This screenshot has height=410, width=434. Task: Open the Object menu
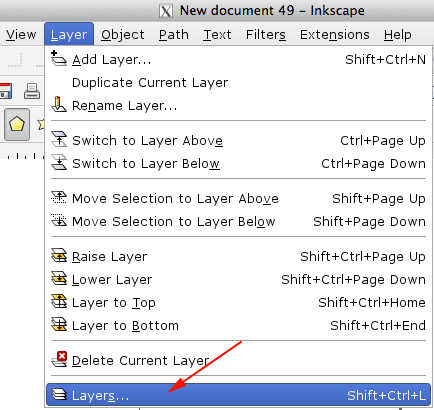[x=123, y=34]
